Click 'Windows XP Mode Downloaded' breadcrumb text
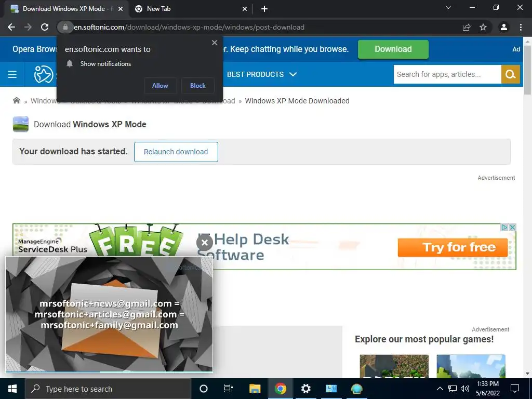Image resolution: width=532 pixels, height=399 pixels. pos(297,101)
